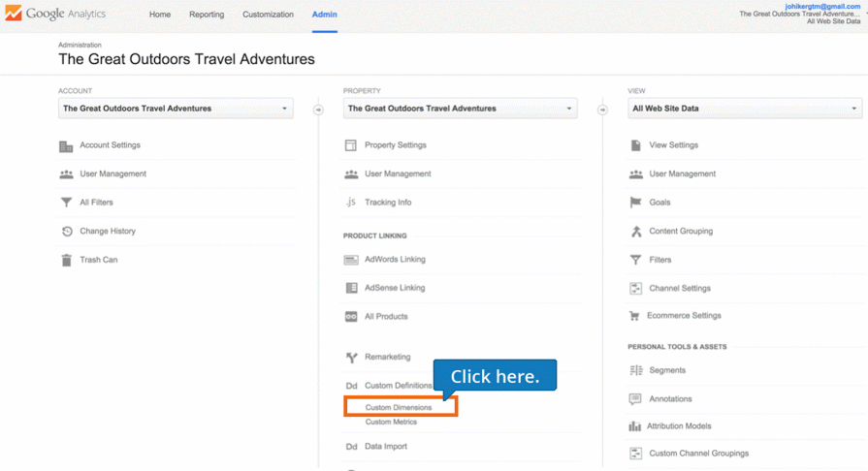The height and width of the screenshot is (471, 868).
Task: Click the View Settings document icon
Action: tap(635, 145)
